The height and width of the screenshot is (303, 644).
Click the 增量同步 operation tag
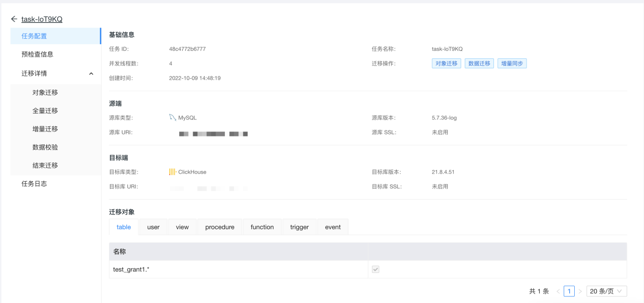point(512,63)
